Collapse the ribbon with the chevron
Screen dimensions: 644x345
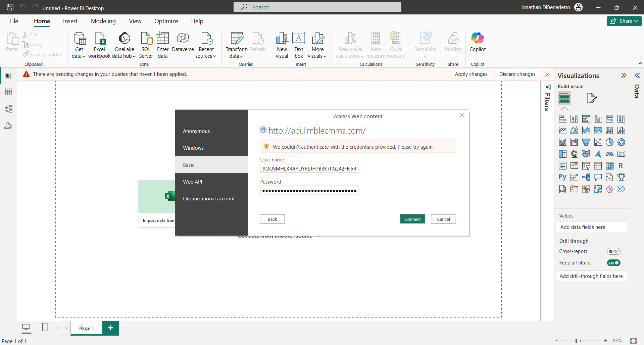pyautogui.click(x=640, y=63)
